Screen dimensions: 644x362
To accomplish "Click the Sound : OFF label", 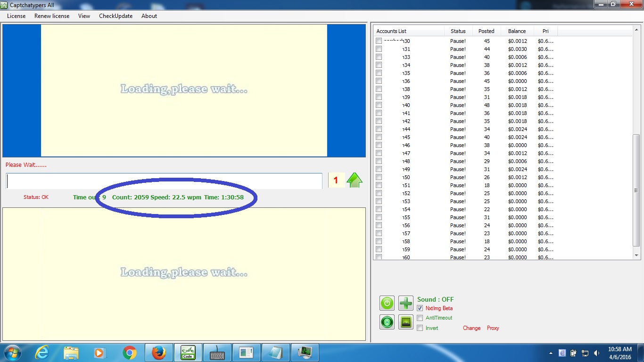I will (436, 299).
